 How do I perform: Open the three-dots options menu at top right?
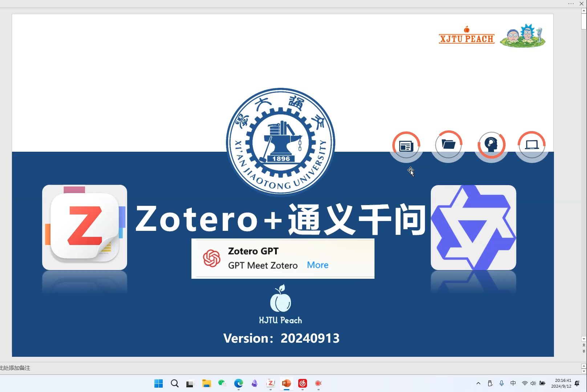point(571,4)
